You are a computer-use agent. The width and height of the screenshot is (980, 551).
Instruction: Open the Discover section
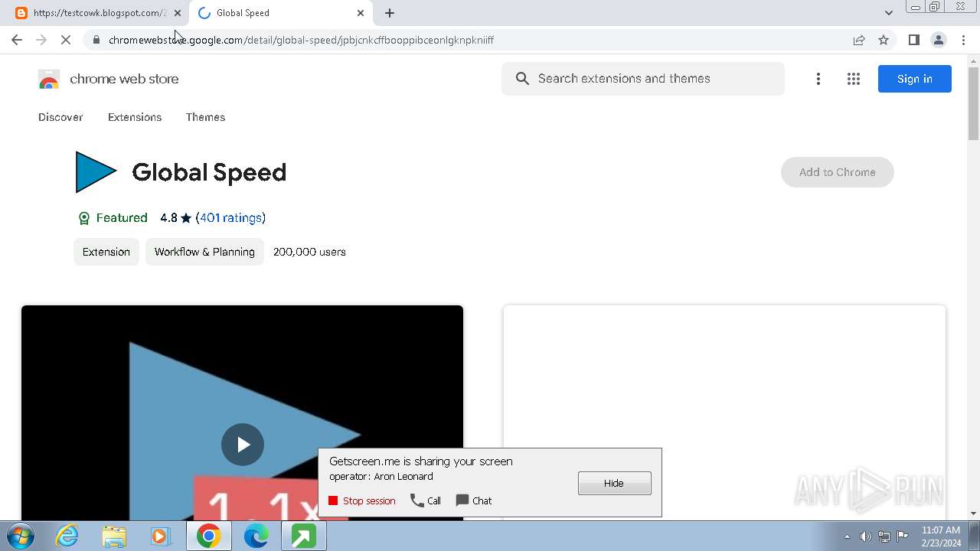pos(60,117)
